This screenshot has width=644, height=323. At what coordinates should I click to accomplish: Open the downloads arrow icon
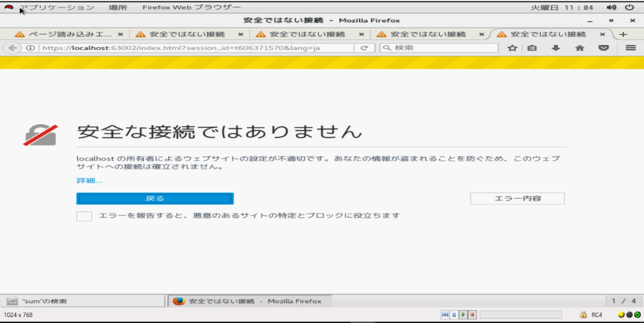[556, 48]
